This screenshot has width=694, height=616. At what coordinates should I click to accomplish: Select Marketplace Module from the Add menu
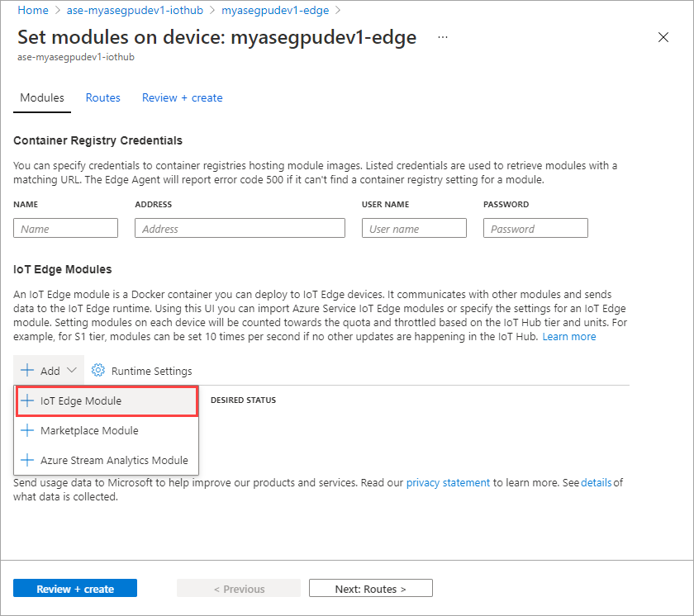91,430
